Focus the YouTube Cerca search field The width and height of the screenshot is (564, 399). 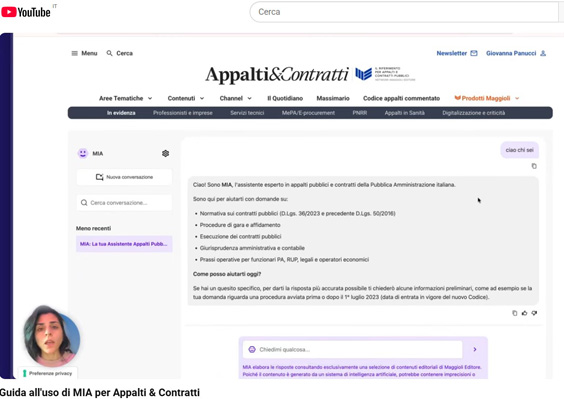tap(404, 12)
